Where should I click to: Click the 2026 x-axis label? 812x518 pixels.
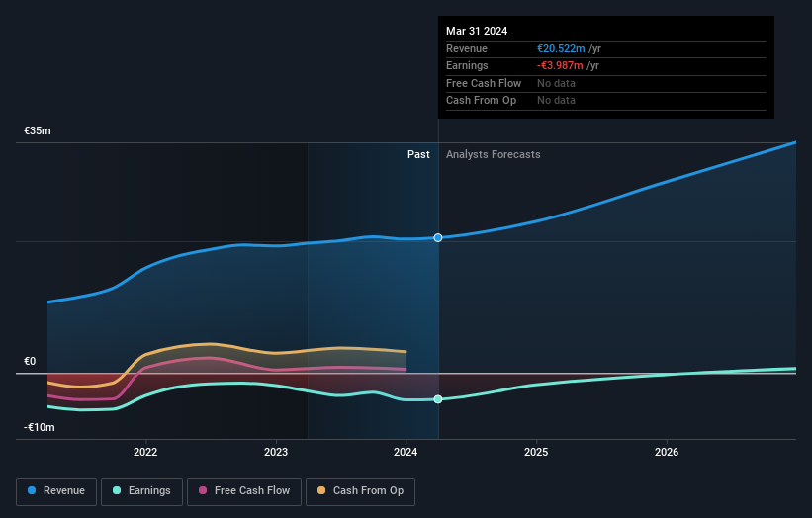[x=667, y=452]
